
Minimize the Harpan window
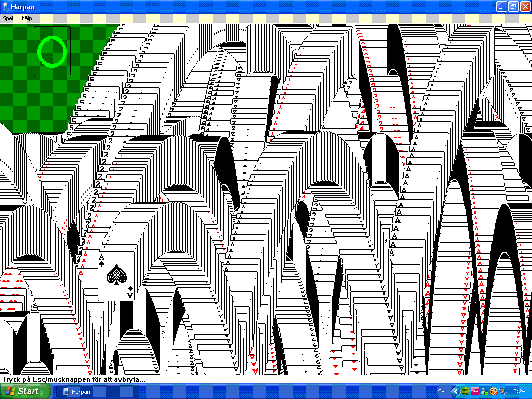[x=501, y=7]
